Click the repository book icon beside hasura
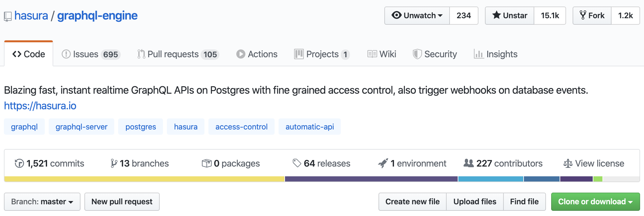The width and height of the screenshot is (644, 216). pos(8,16)
